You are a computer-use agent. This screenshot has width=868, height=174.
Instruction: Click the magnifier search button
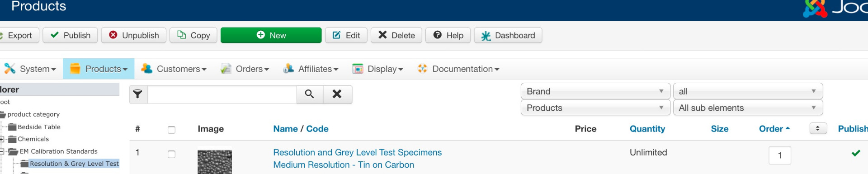(x=310, y=94)
